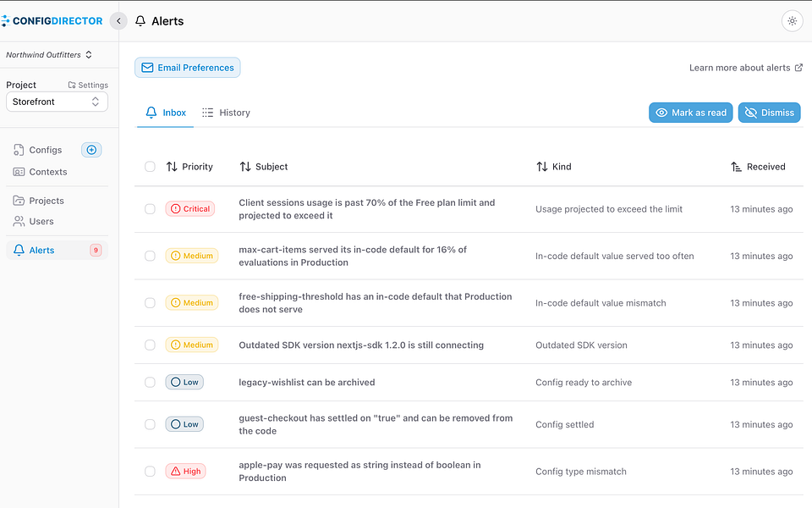812x508 pixels.
Task: Open Email Preferences
Action: (x=188, y=68)
